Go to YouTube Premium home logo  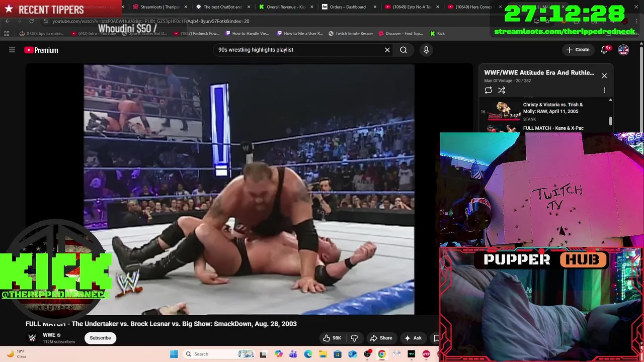(41, 50)
